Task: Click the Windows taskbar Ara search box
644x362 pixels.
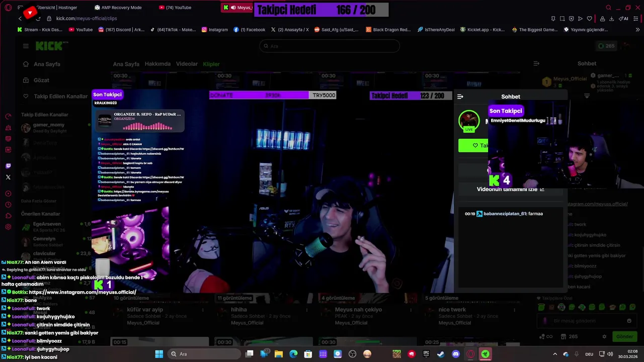Action: pos(203,354)
